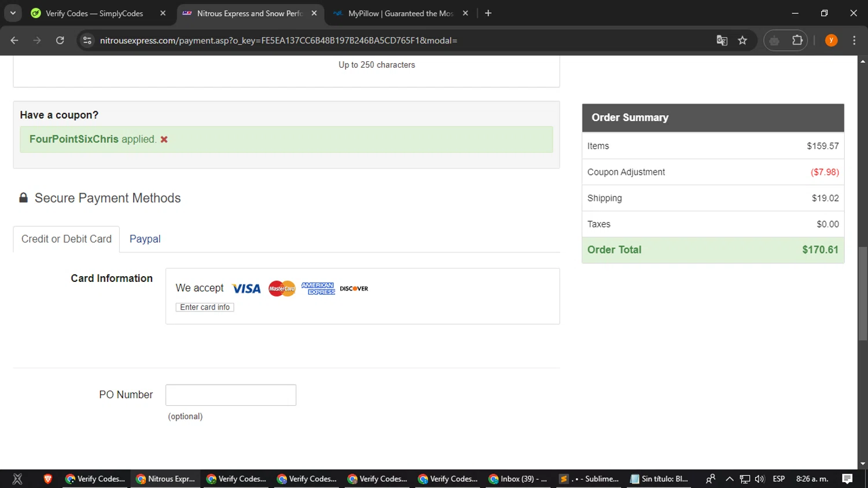The height and width of the screenshot is (488, 868).
Task: Click the Order Total amount $170.61
Action: pyautogui.click(x=820, y=250)
